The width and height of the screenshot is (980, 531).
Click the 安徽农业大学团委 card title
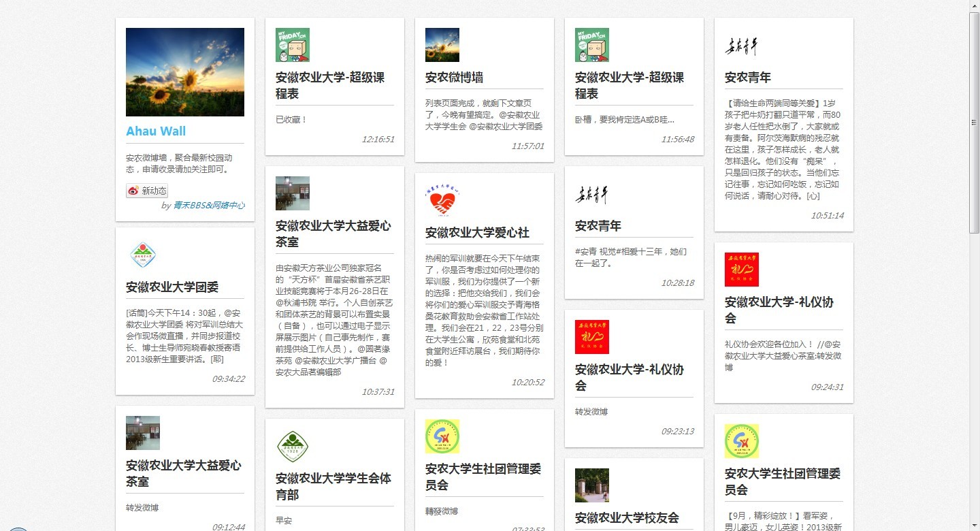pyautogui.click(x=172, y=287)
